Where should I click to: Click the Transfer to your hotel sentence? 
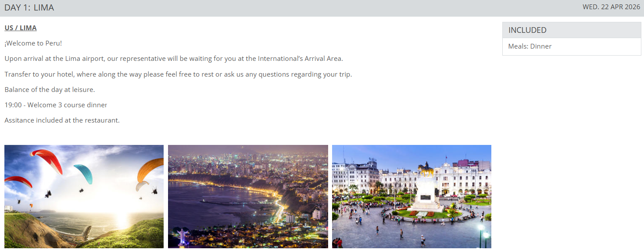(x=178, y=74)
